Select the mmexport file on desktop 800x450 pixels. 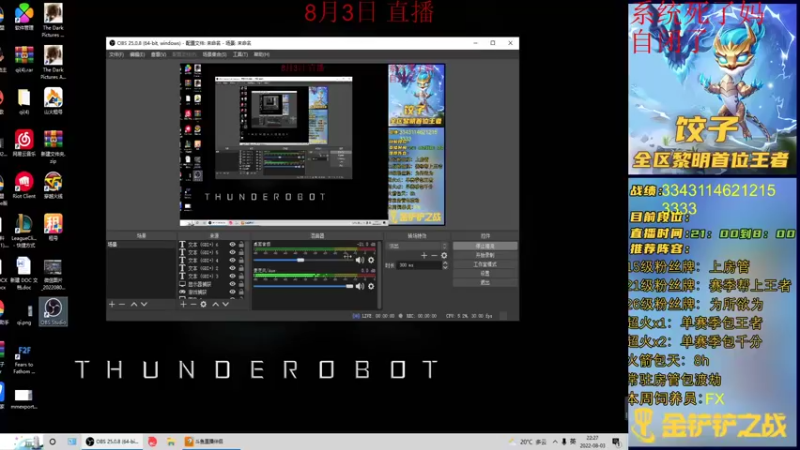click(x=24, y=399)
